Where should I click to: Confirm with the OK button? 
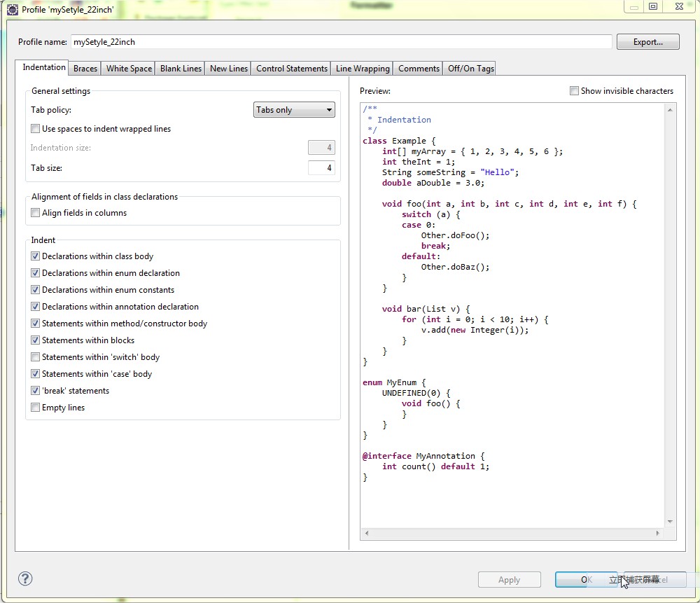click(586, 580)
